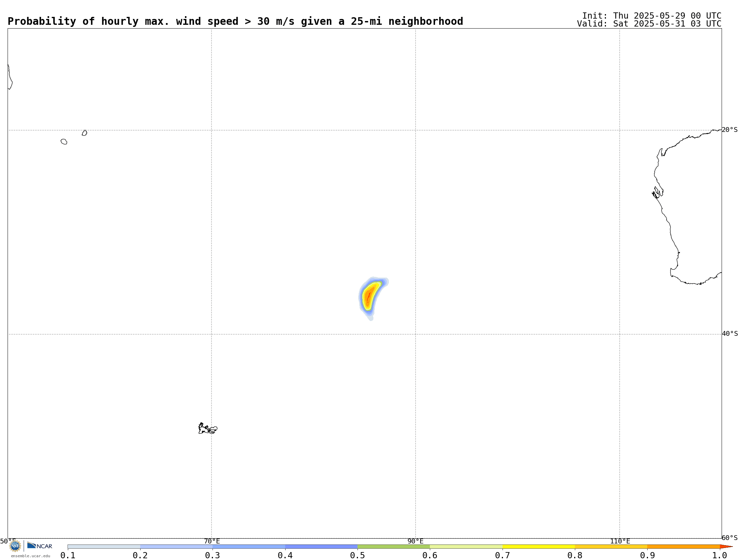Click the 20°S latitude label
Viewport: 744px width, 560px height.
pyautogui.click(x=730, y=130)
